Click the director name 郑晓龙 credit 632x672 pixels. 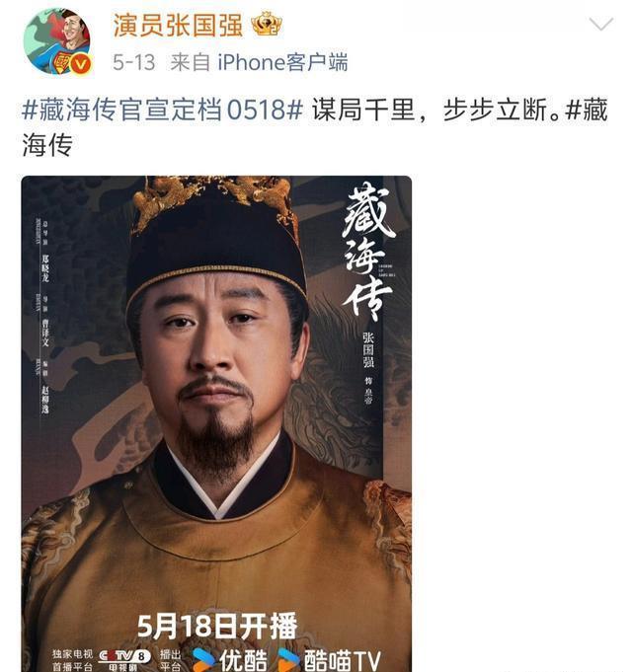45,267
